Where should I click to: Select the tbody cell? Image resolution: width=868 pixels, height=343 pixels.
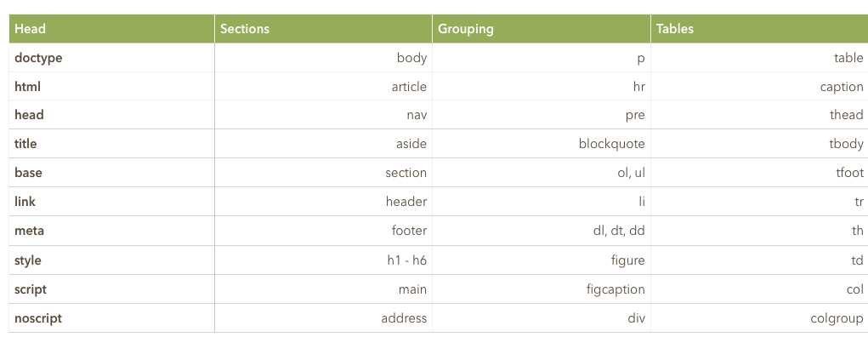pyautogui.click(x=759, y=144)
